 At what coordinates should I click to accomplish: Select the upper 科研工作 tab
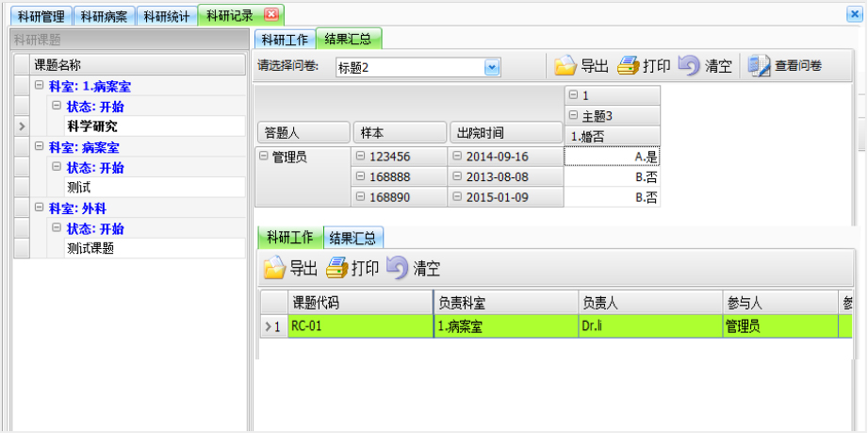[x=284, y=39]
